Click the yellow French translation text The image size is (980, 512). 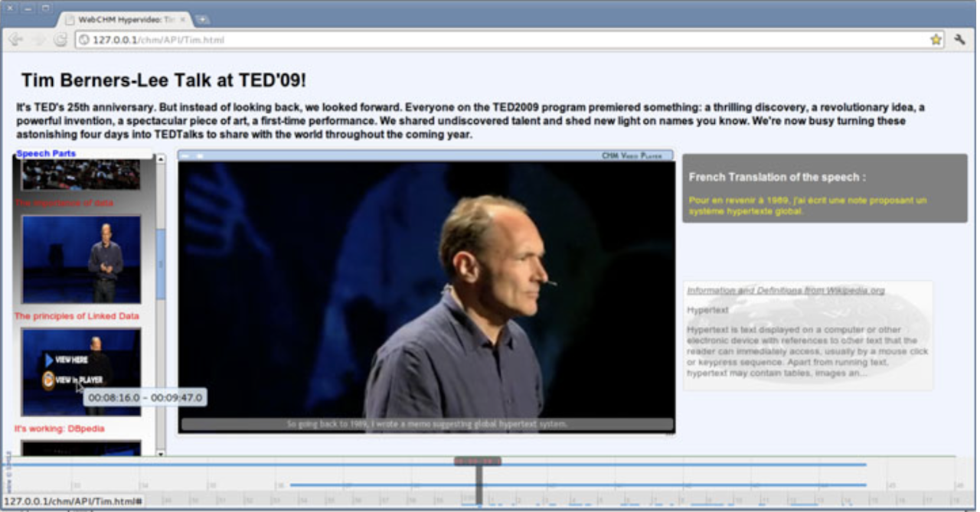(808, 205)
